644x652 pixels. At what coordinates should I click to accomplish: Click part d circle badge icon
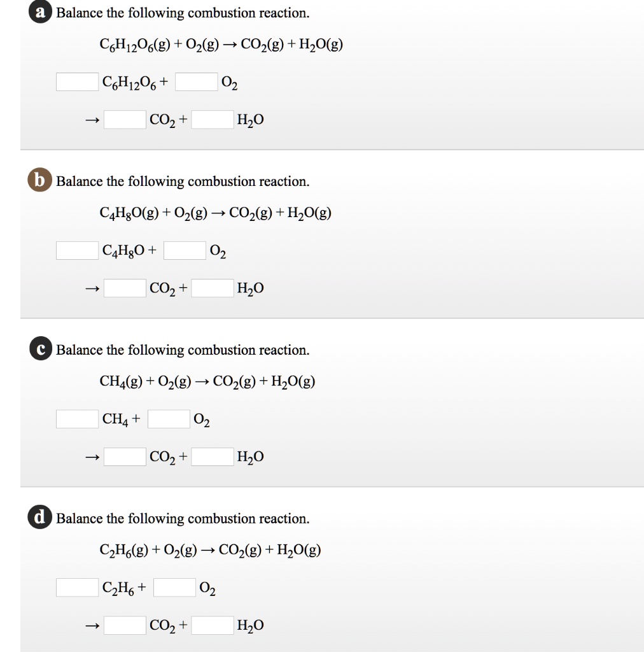pyautogui.click(x=40, y=517)
